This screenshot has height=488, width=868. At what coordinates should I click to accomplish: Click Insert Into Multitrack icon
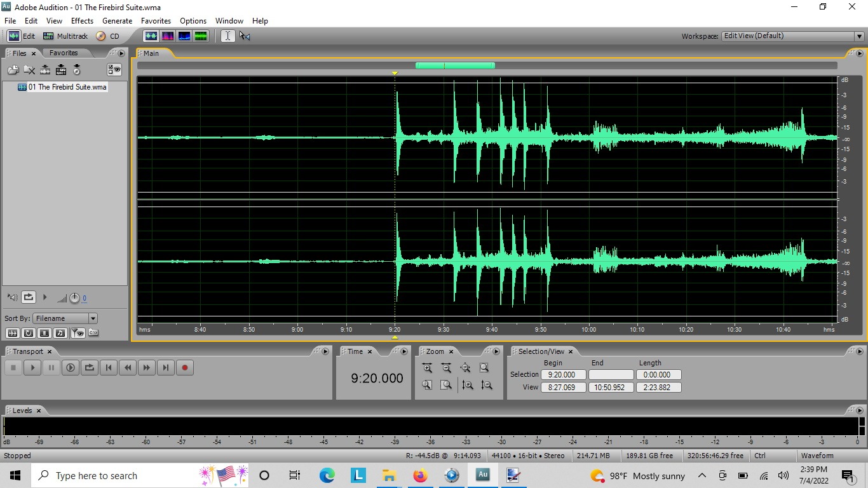click(x=61, y=70)
